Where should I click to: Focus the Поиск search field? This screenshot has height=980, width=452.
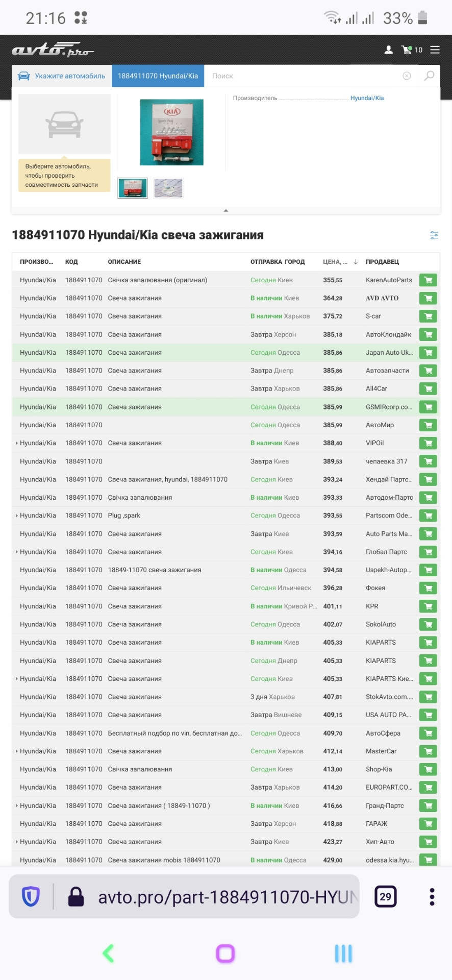tap(304, 76)
